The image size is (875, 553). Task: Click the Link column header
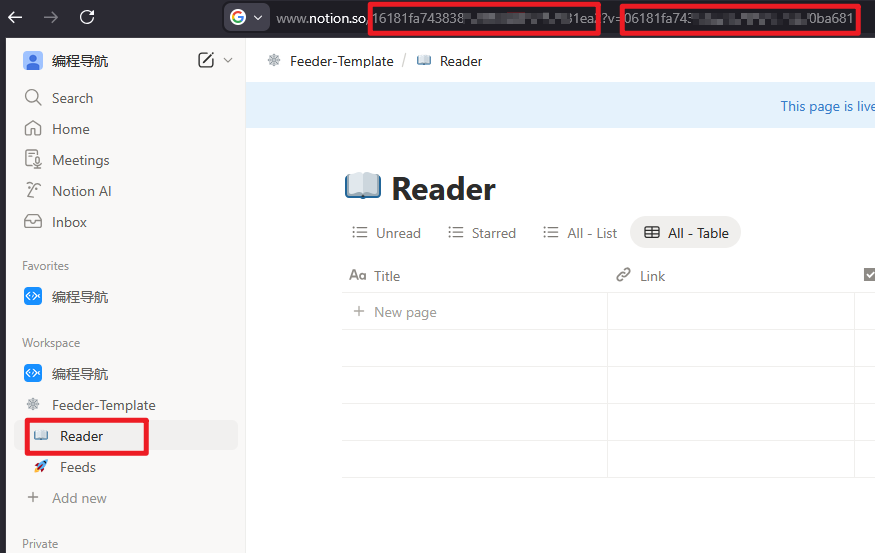[731, 276]
